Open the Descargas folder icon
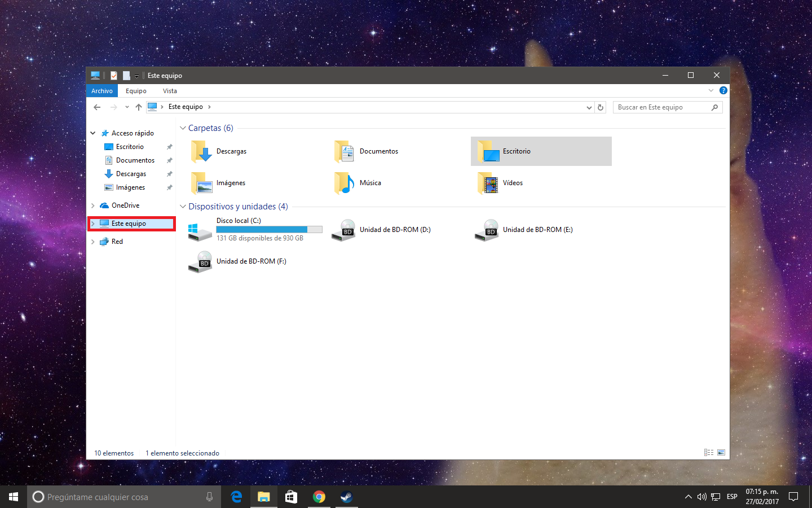Image resolution: width=812 pixels, height=508 pixels. point(201,151)
